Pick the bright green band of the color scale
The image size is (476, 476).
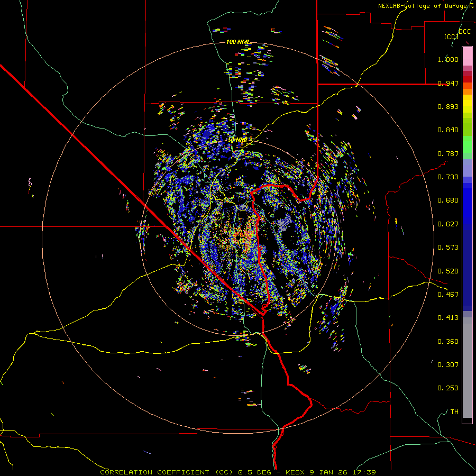pos(467,144)
